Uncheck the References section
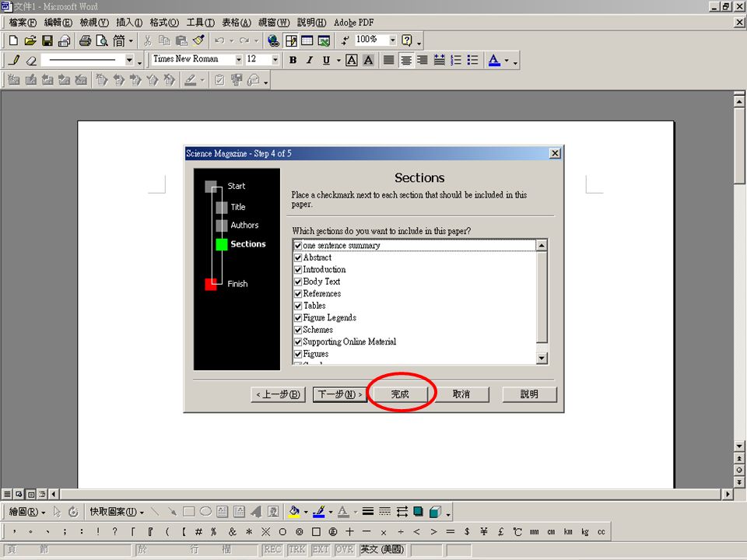The width and height of the screenshot is (747, 560). (298, 294)
